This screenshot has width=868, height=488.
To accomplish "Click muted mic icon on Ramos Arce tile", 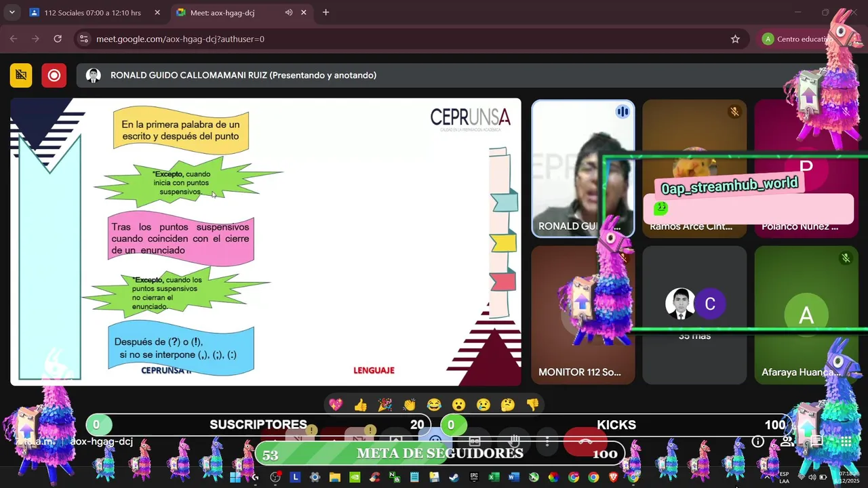I will (734, 112).
